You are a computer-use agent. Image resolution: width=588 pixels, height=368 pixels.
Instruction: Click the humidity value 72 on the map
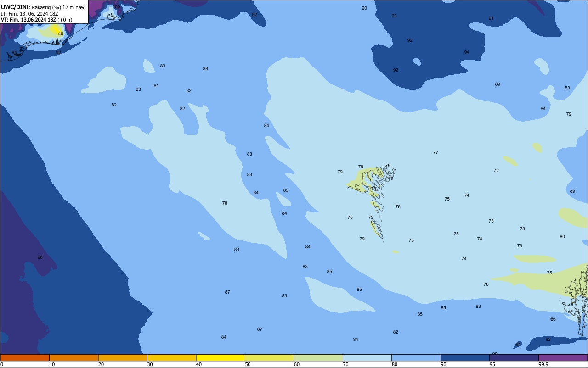click(496, 171)
